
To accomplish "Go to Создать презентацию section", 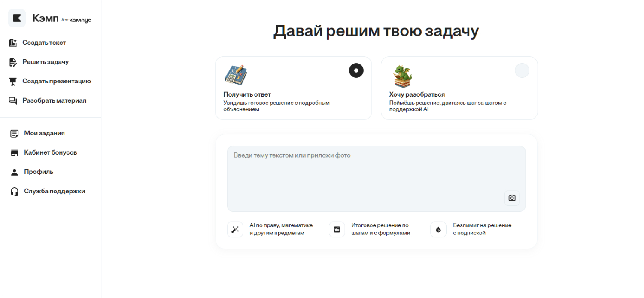I will point(57,81).
